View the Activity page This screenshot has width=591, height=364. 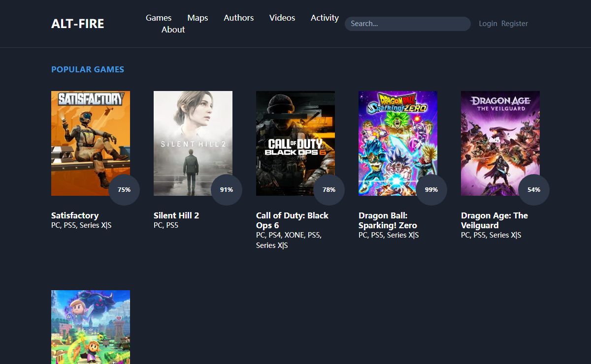click(x=325, y=18)
